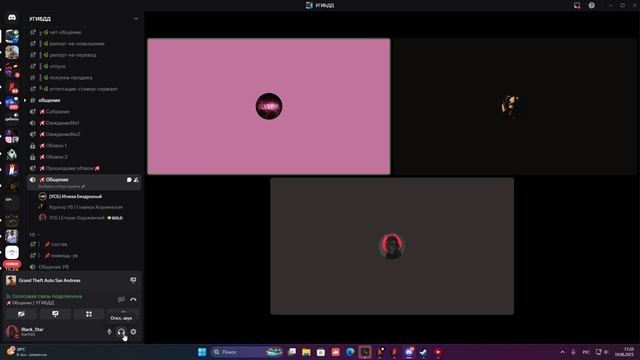This screenshot has width=640, height=360.
Task: Open File Explorer from taskbar
Action: click(x=306, y=352)
